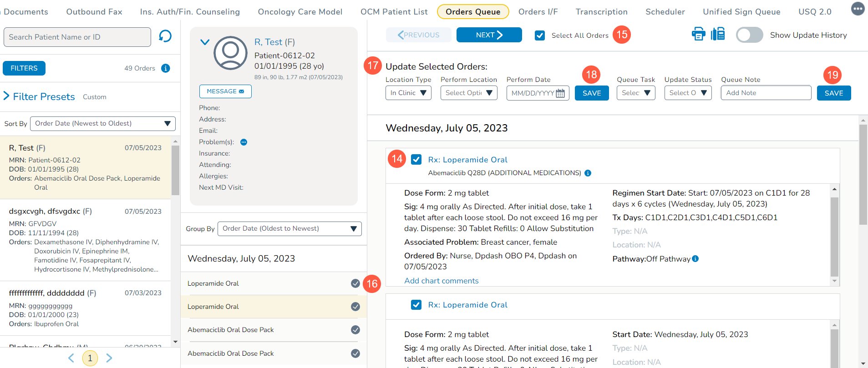The width and height of the screenshot is (868, 368).
Task: Click info icon beside Abemaciclib Q28D regimen
Action: pyautogui.click(x=588, y=173)
